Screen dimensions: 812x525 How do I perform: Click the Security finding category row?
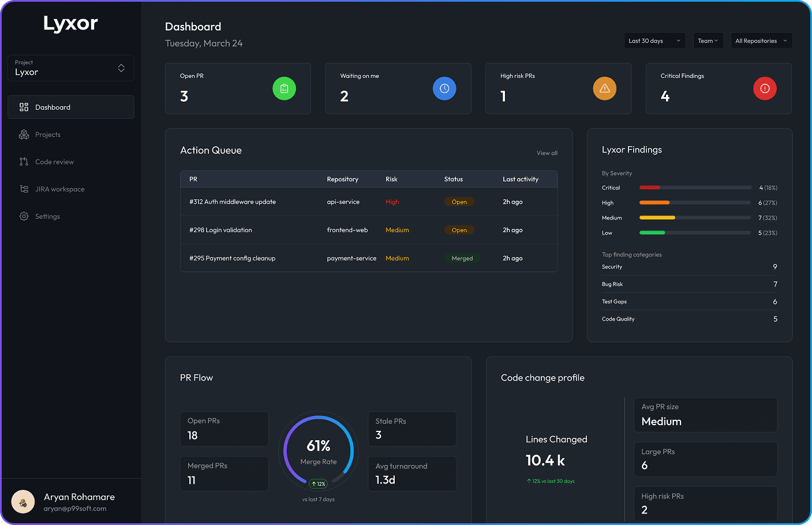pyautogui.click(x=690, y=267)
